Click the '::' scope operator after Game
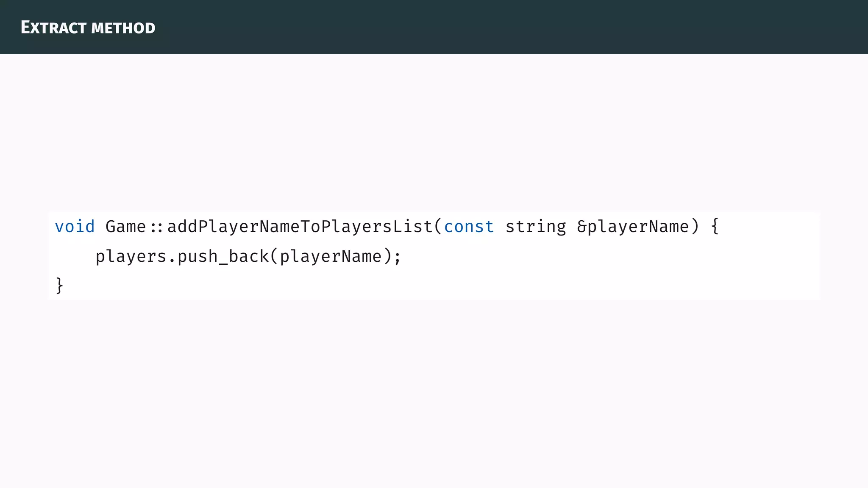The height and width of the screenshot is (488, 868). tap(156, 227)
